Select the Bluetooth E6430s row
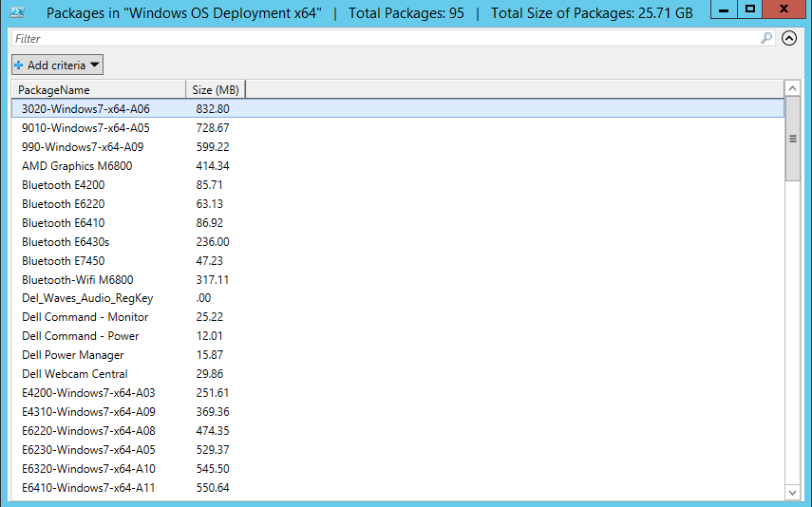This screenshot has width=812, height=507. click(66, 242)
